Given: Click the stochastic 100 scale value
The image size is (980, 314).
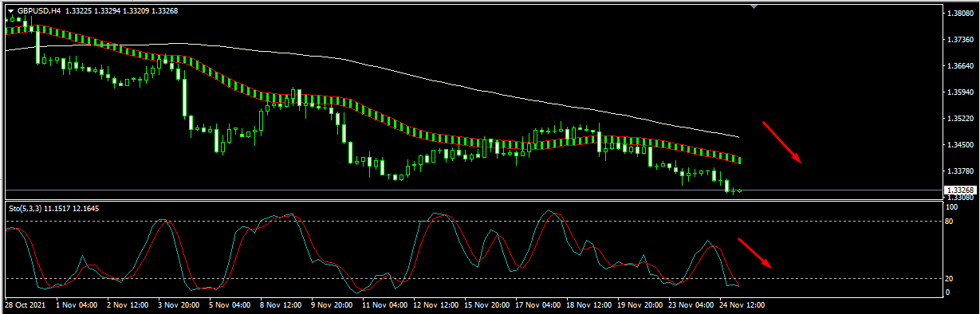Looking at the screenshot, I should (x=951, y=207).
